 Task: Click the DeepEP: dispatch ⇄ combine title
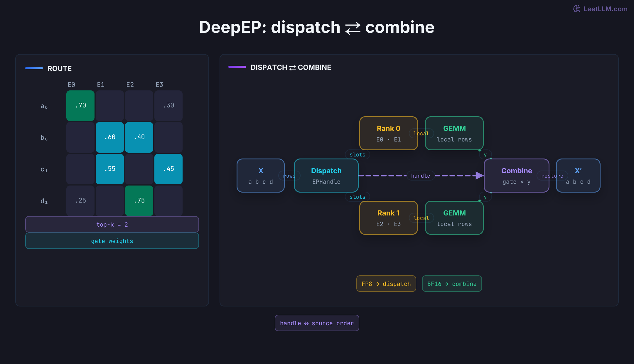pyautogui.click(x=317, y=27)
